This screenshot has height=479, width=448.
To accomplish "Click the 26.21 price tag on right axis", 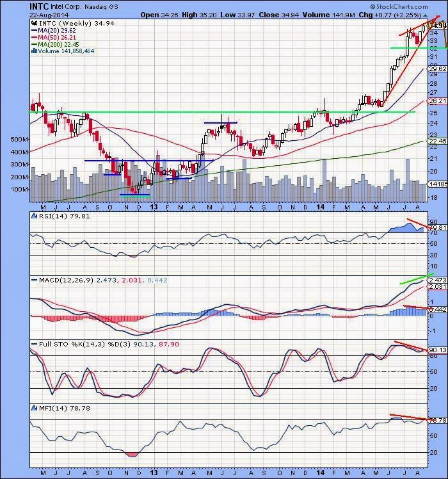I will [438, 101].
